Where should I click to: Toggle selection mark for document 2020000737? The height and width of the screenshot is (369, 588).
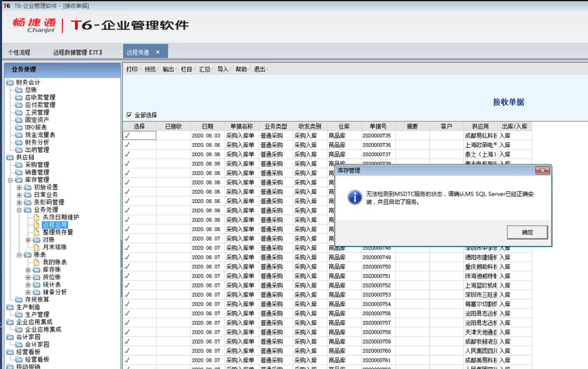click(127, 154)
